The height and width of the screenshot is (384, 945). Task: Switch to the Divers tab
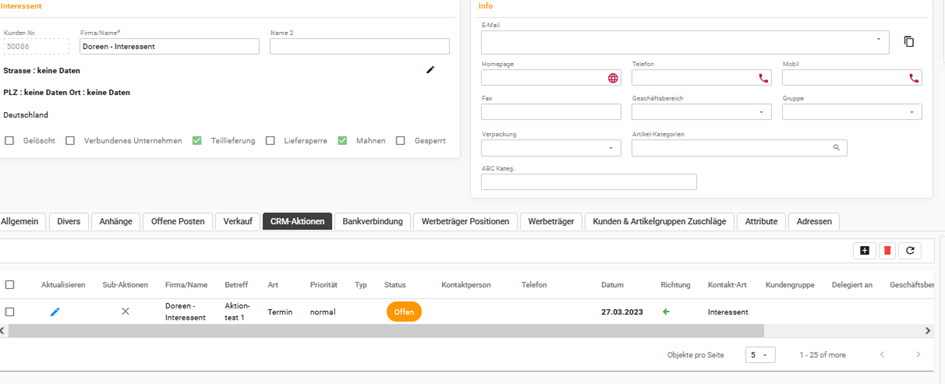[69, 221]
